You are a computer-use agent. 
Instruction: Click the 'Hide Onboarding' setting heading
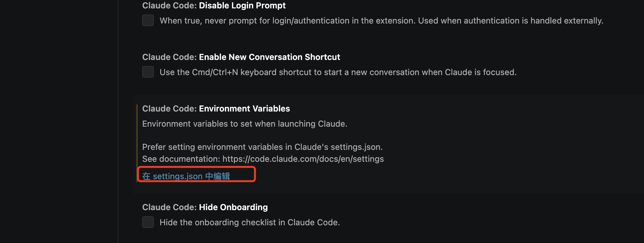tap(233, 207)
